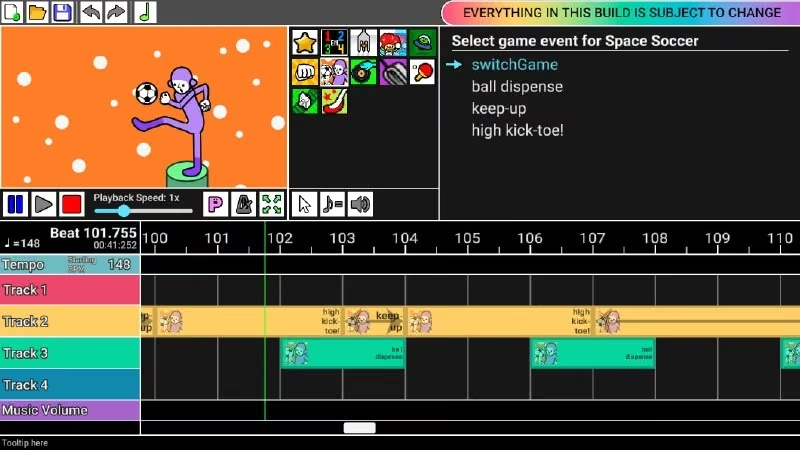Undo the last action
This screenshot has width=800, height=450.
91,12
